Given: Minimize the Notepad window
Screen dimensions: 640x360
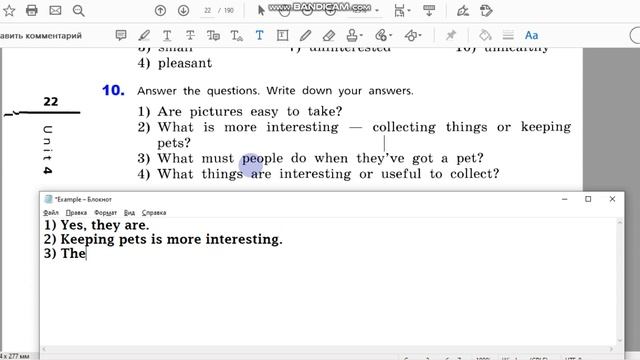Looking at the screenshot, I should point(564,199).
